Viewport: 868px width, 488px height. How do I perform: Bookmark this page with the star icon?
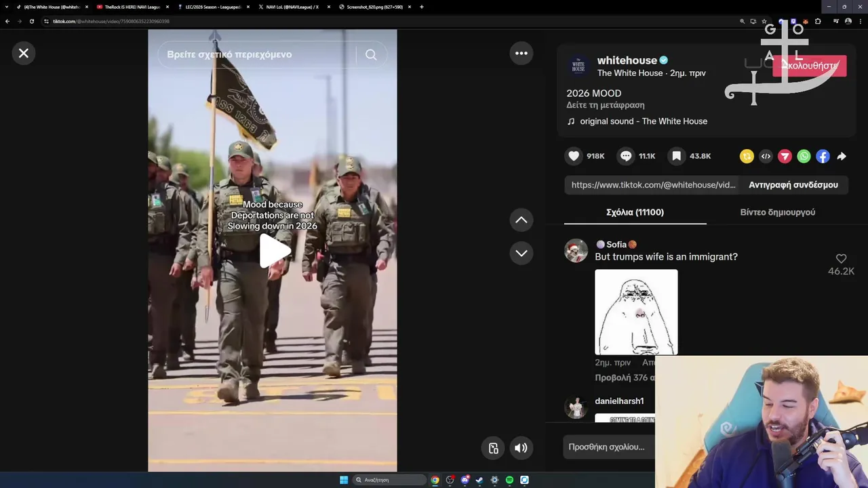764,21
